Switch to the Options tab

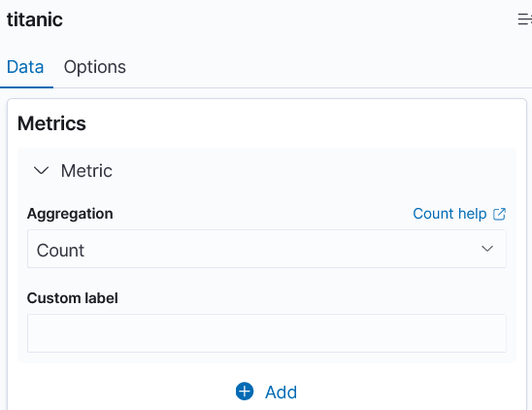pyautogui.click(x=95, y=67)
